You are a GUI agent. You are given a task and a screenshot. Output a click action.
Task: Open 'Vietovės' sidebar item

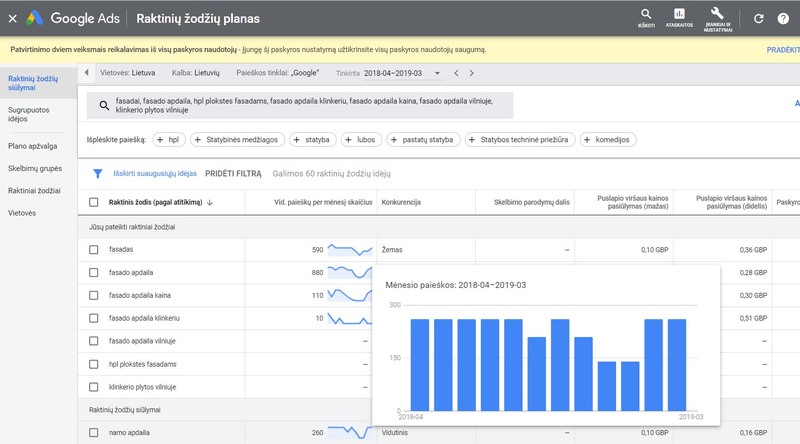pos(22,213)
